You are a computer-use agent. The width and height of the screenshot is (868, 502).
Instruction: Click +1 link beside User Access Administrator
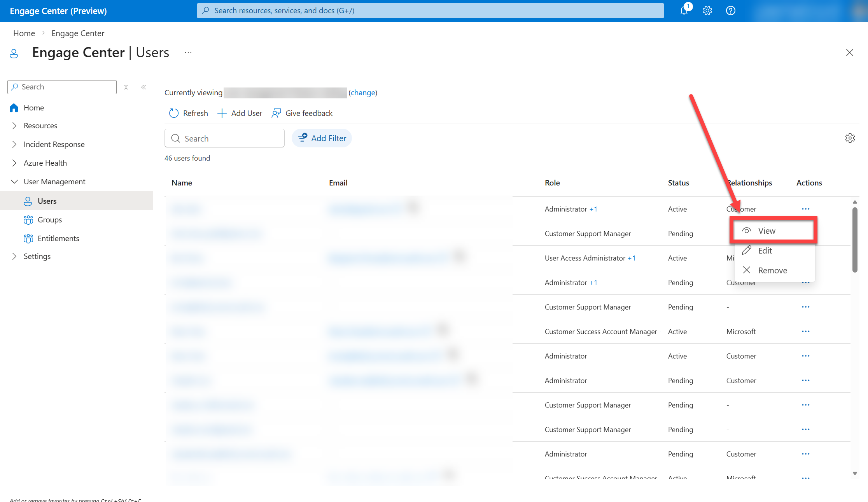(632, 258)
